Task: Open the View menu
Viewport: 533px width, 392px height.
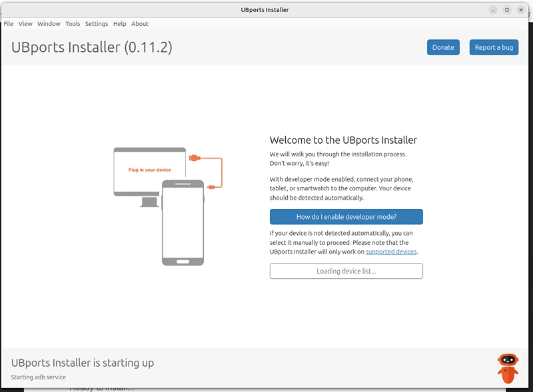Action: pos(25,24)
